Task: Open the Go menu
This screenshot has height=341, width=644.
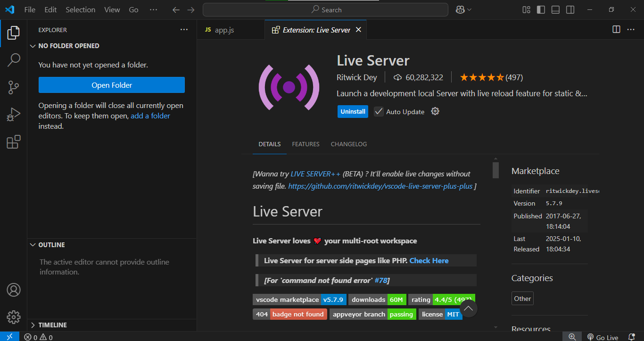Action: tap(134, 9)
